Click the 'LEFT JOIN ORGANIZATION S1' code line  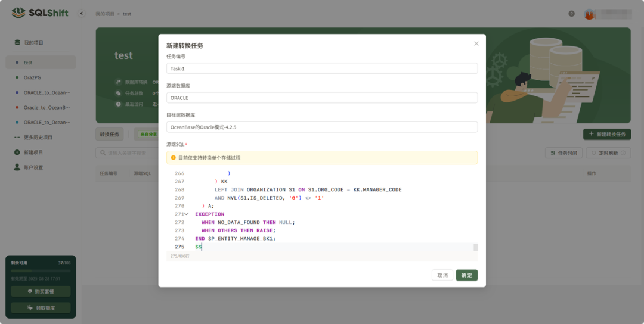point(308,189)
